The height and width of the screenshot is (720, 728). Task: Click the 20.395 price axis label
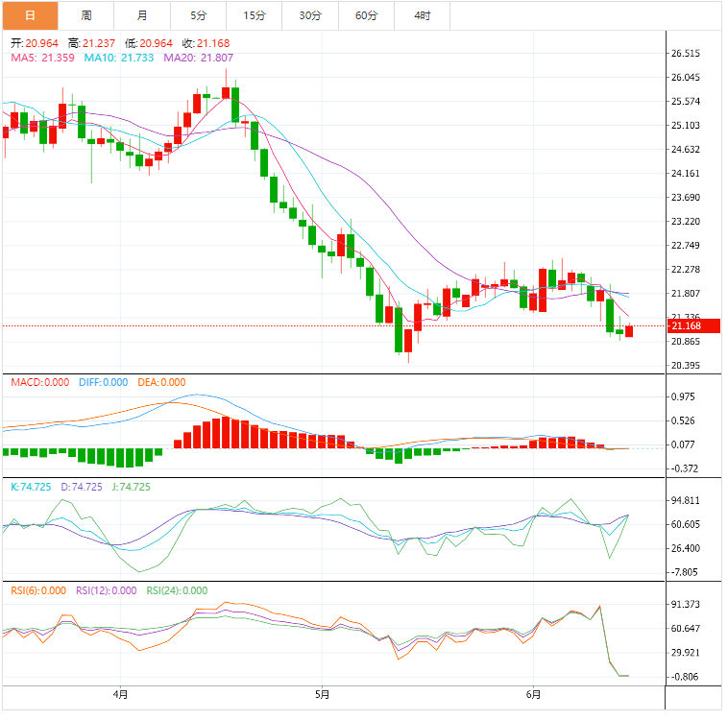pos(686,366)
